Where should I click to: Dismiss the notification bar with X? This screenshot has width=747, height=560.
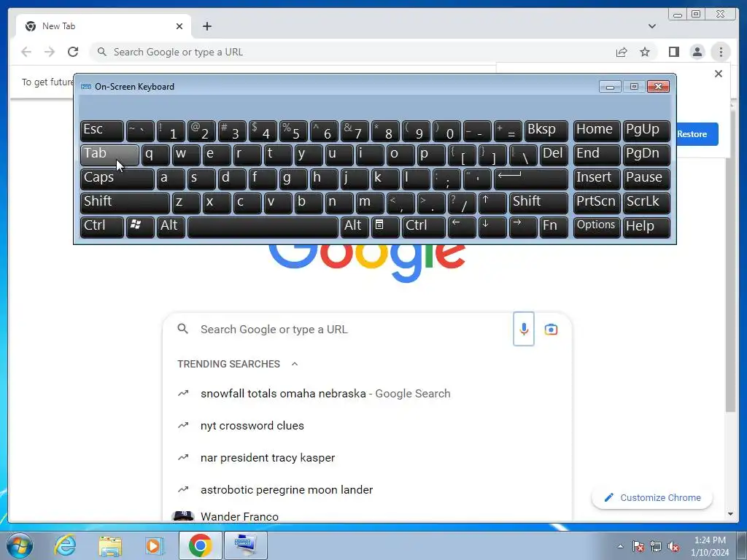pyautogui.click(x=719, y=74)
